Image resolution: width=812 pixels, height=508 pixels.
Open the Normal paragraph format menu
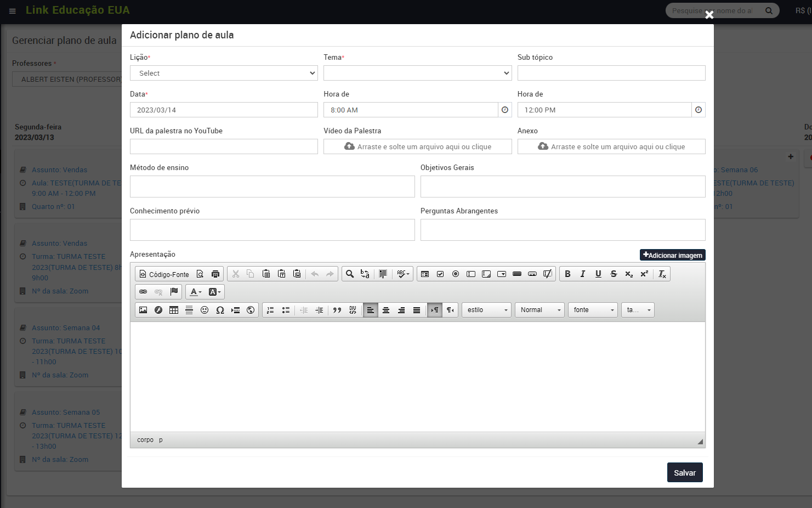click(540, 310)
